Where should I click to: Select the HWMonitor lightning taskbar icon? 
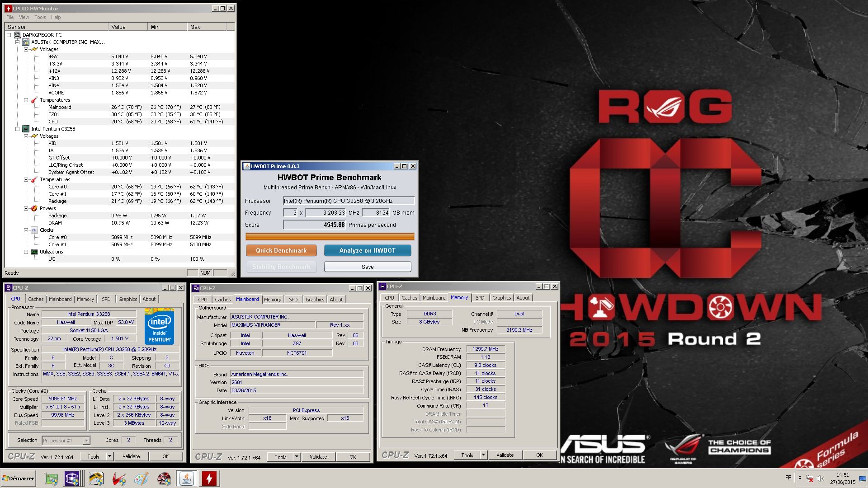click(209, 479)
